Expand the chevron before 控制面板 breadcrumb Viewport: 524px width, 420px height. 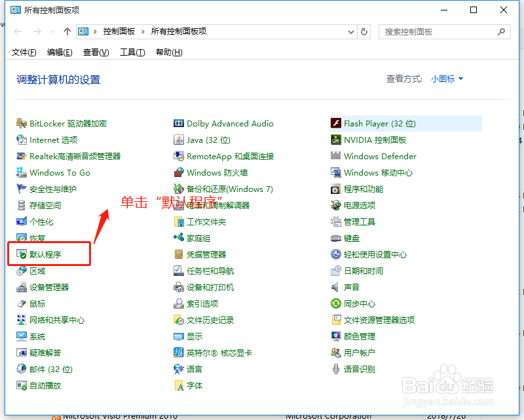pyautogui.click(x=95, y=31)
